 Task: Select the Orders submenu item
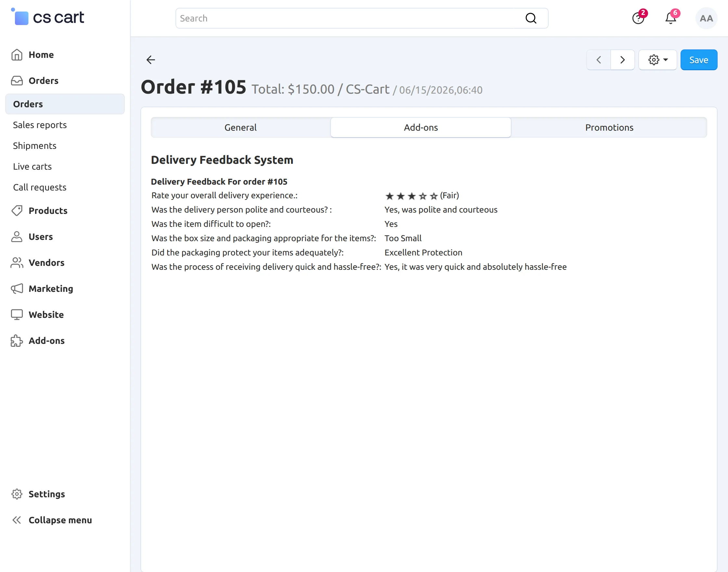coord(65,104)
